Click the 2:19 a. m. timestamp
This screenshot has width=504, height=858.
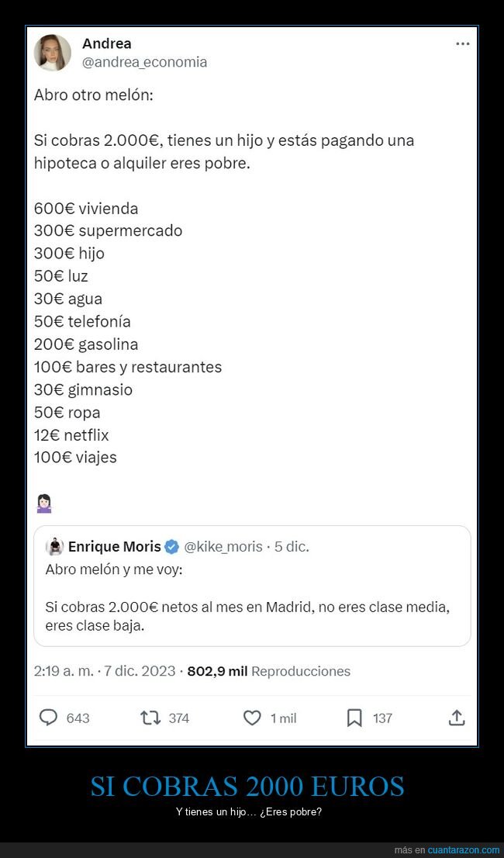[64, 671]
